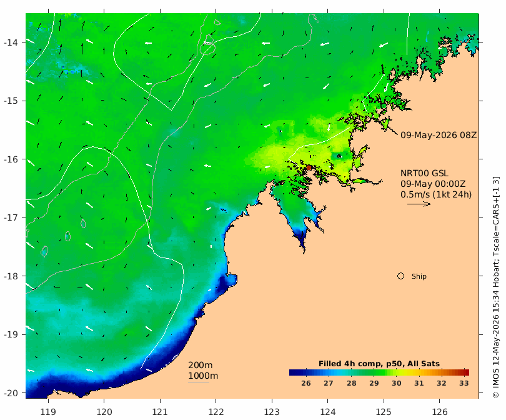Click the 1000m depth contour legend line
The height and width of the screenshot is (420, 506).
(x=199, y=383)
